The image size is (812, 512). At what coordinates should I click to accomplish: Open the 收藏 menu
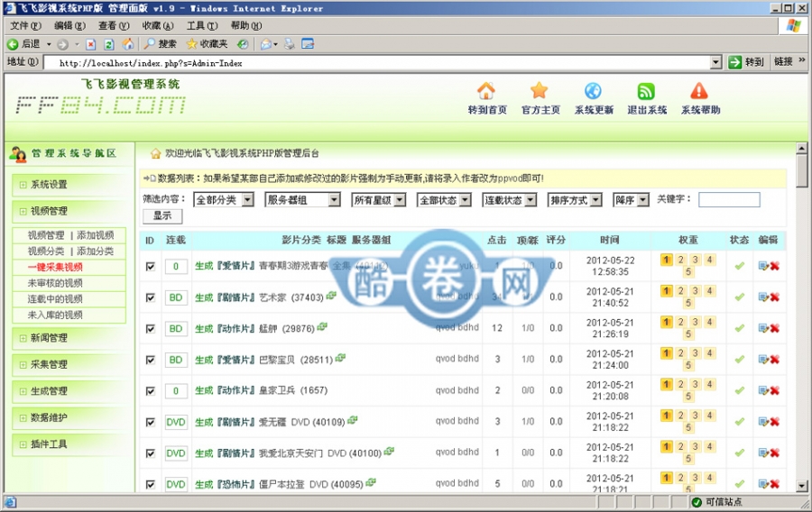[x=157, y=25]
